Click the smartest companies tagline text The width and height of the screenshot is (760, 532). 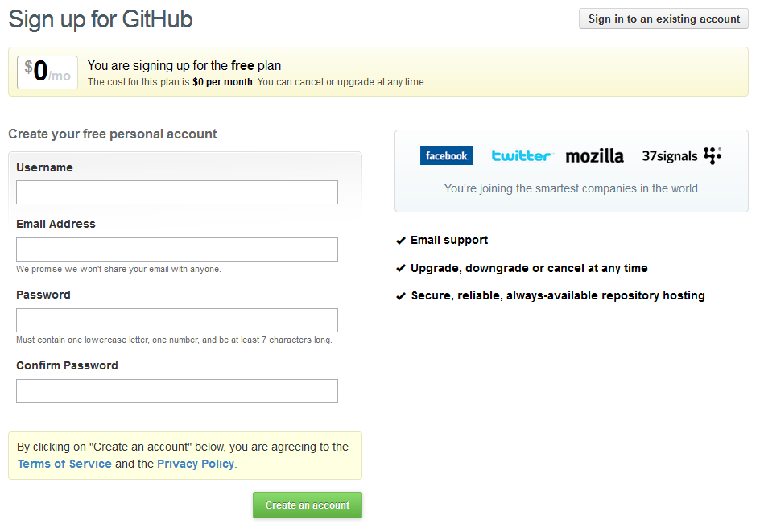[571, 188]
